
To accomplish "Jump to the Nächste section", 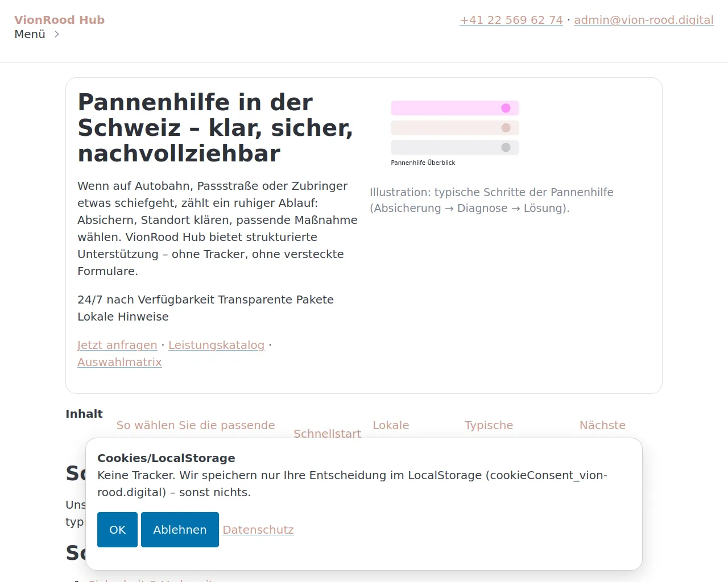I will pos(602,425).
